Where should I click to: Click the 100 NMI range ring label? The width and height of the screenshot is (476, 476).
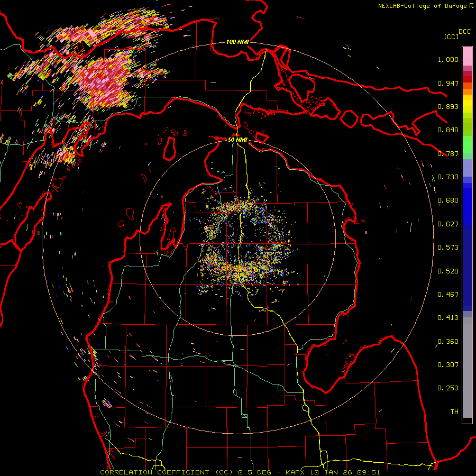pos(237,42)
